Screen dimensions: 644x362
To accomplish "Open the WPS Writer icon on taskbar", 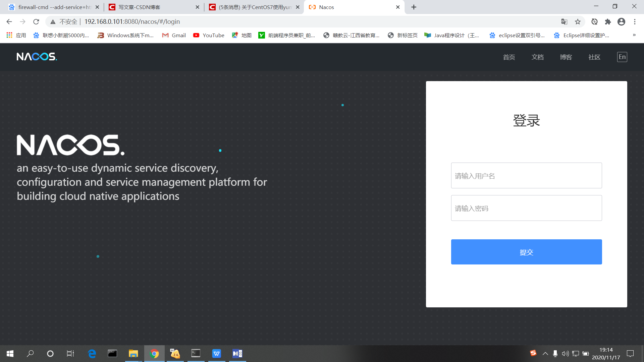I will click(x=217, y=354).
